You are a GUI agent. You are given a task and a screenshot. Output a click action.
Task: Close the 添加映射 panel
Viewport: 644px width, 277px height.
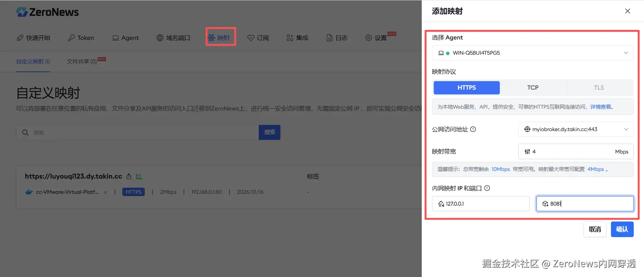pos(628,11)
